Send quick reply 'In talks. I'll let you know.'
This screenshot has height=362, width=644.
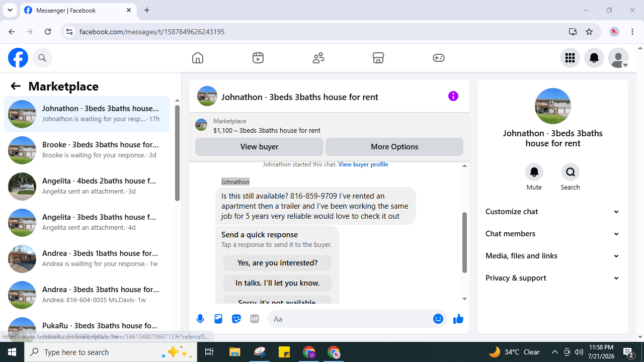(277, 283)
